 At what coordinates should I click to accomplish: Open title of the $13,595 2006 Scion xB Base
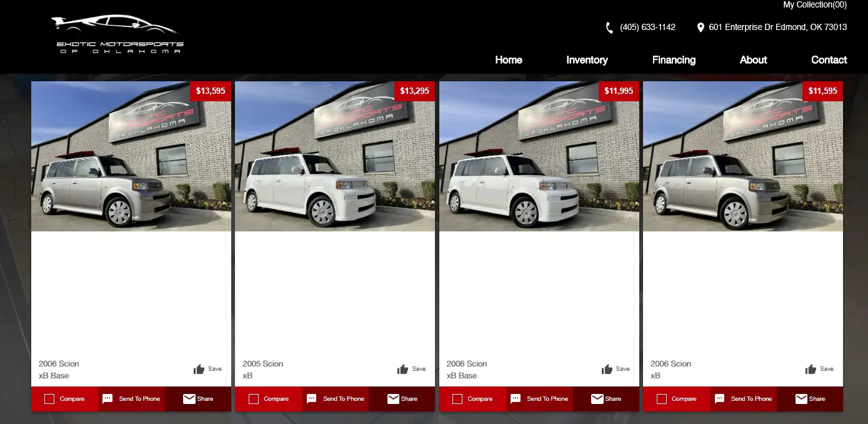(59, 370)
